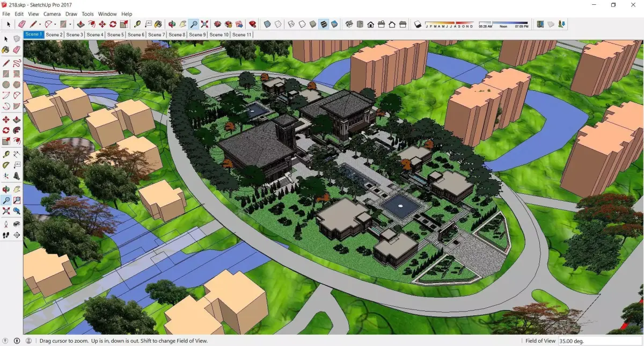Select the Freehand tool in left toolbar
Image resolution: width=644 pixels, height=346 pixels.
point(16,63)
